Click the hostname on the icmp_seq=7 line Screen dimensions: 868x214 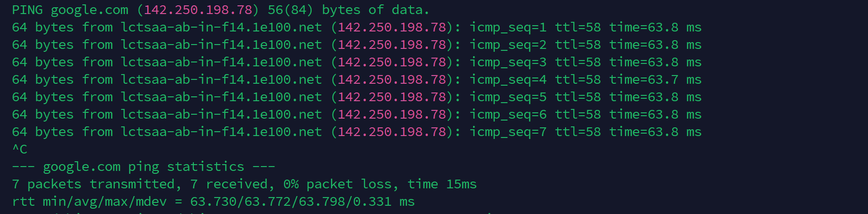tap(221, 132)
